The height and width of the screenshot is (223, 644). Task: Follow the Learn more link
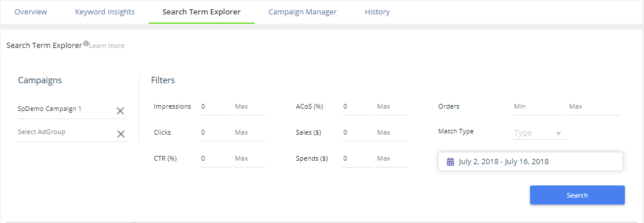[107, 46]
